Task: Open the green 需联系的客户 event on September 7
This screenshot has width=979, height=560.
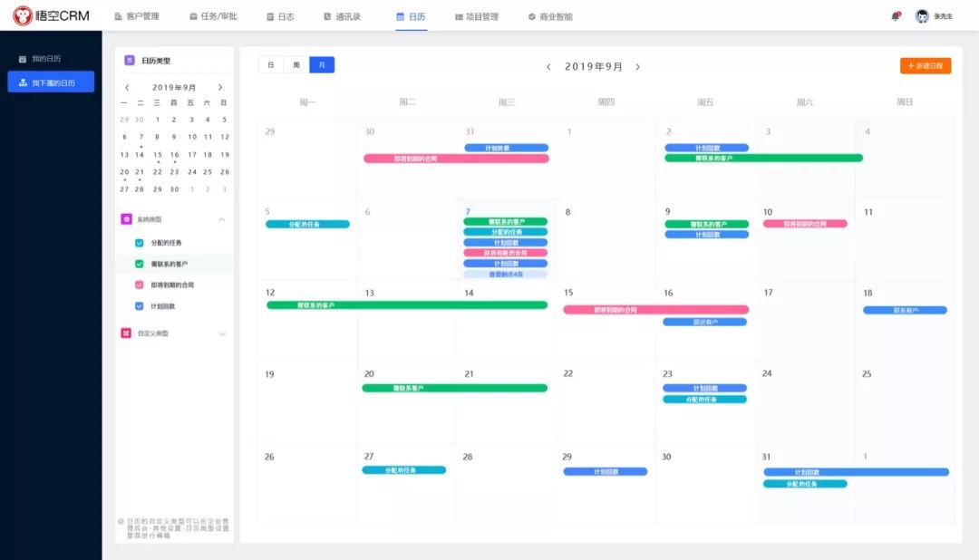Action: coord(505,222)
